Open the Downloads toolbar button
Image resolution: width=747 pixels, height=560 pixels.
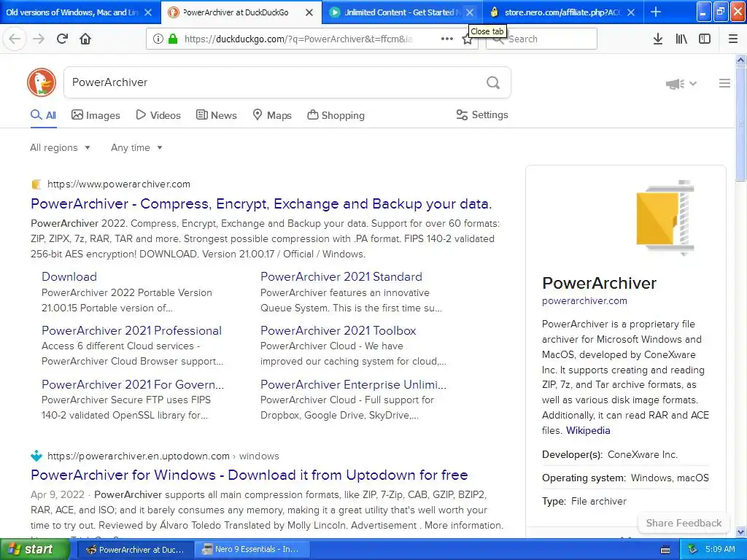click(x=658, y=39)
